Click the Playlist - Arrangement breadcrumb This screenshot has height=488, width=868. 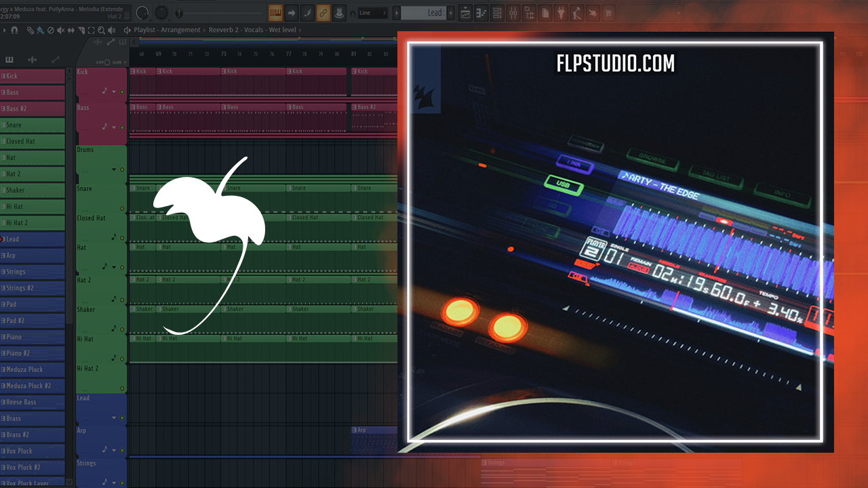[x=167, y=30]
